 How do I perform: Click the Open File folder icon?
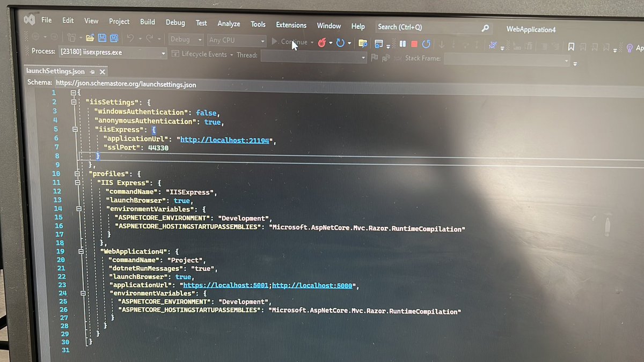90,38
